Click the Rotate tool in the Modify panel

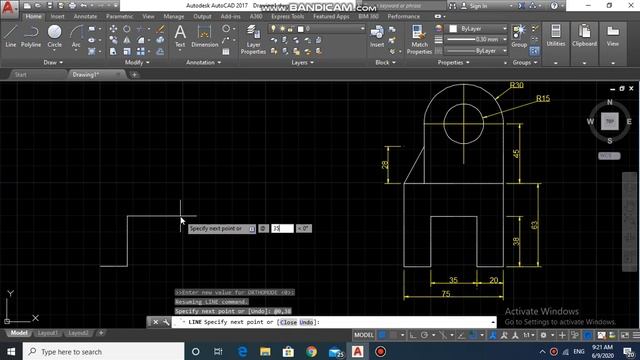(x=127, y=29)
